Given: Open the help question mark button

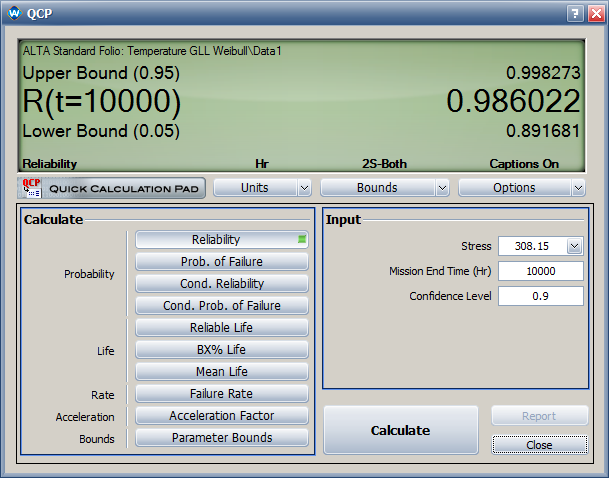Looking at the screenshot, I should pyautogui.click(x=575, y=14).
